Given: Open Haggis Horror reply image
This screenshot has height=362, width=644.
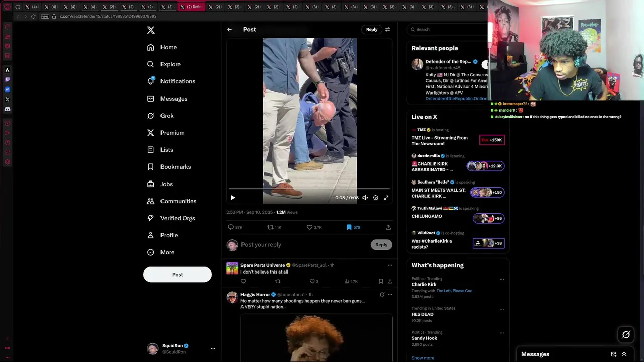Looking at the screenshot, I should point(316,337).
